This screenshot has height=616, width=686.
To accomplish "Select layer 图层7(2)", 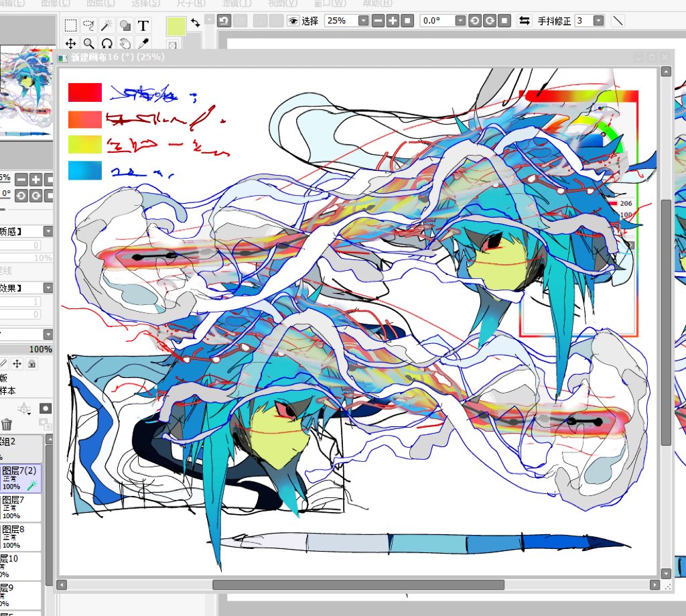I will [21, 479].
